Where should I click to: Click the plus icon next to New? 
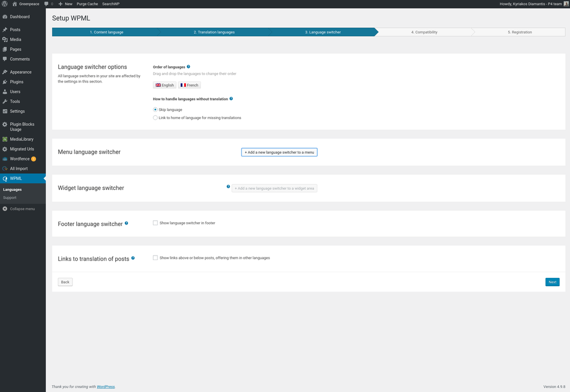pyautogui.click(x=60, y=4)
